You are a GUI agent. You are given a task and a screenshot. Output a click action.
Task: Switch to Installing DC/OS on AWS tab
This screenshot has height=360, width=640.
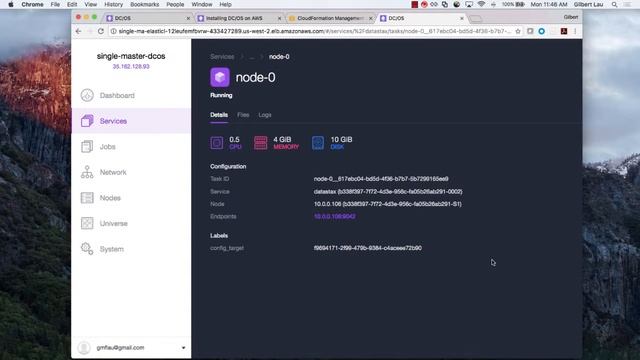[x=239, y=18]
